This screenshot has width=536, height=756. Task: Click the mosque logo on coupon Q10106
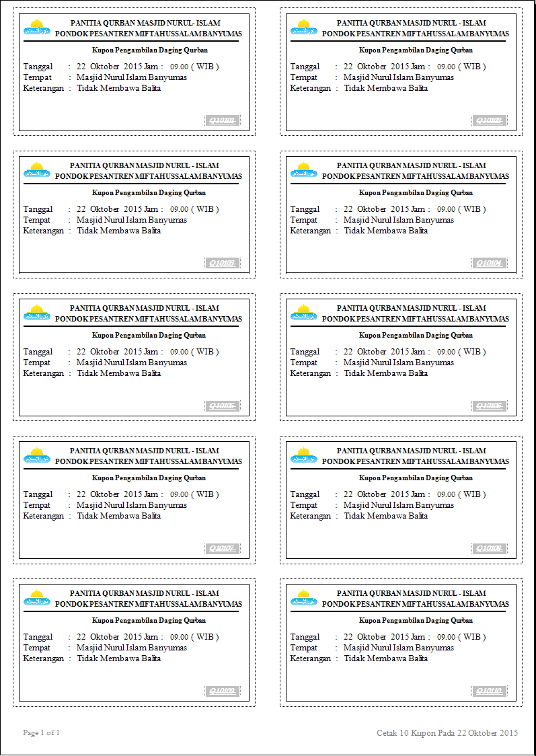[x=304, y=312]
